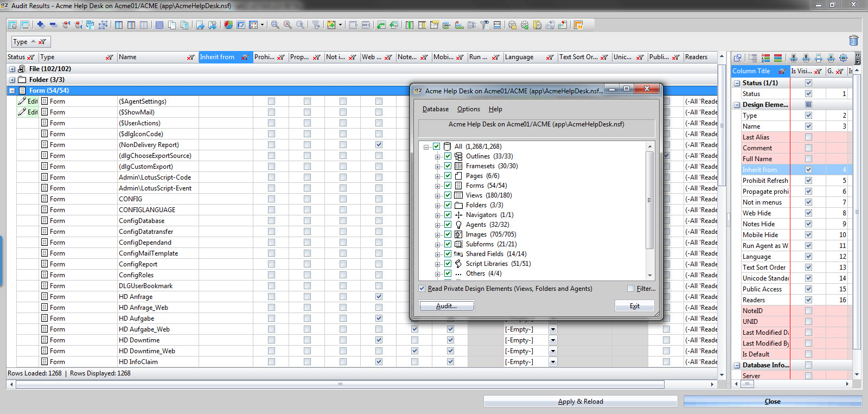Image resolution: width=868 pixels, height=414 pixels.
Task: Toggle the Images (705/705) checkbox
Action: coord(448,234)
